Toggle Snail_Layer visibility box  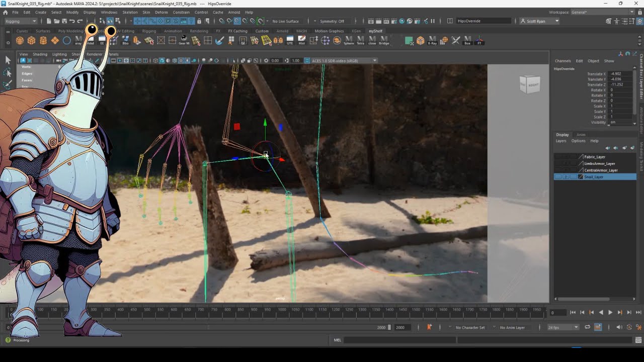[558, 177]
